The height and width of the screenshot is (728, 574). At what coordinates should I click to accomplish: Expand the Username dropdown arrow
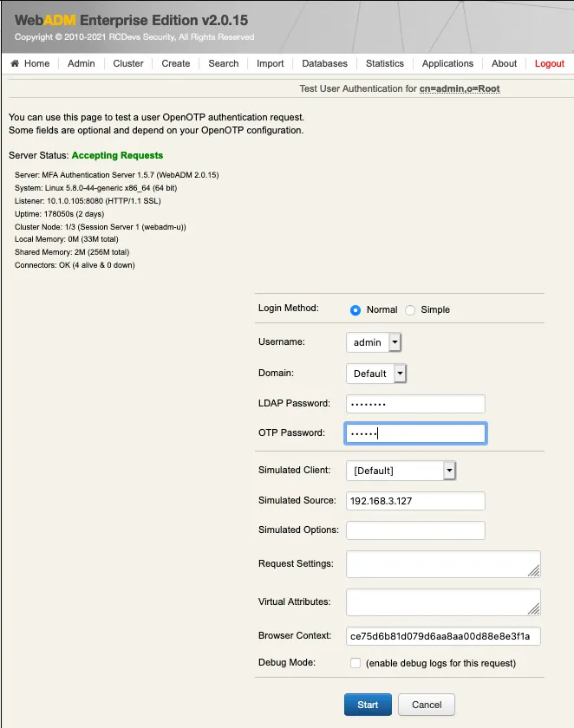(395, 342)
